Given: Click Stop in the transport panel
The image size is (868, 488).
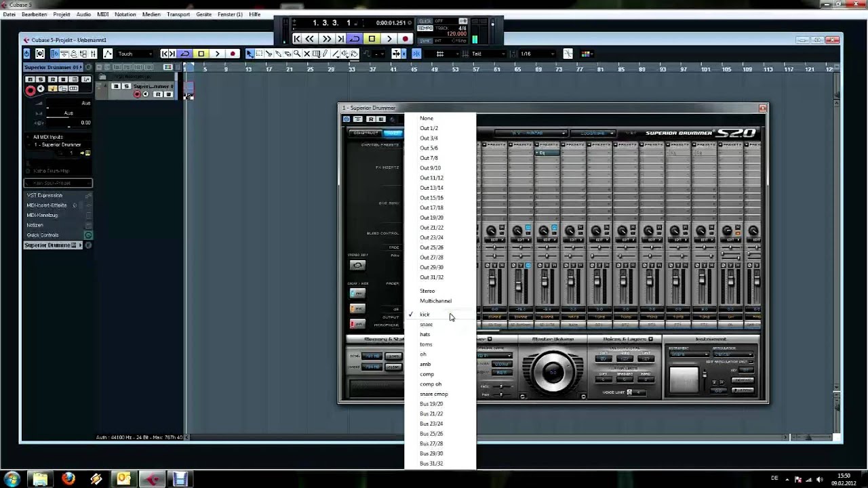Looking at the screenshot, I should [372, 39].
